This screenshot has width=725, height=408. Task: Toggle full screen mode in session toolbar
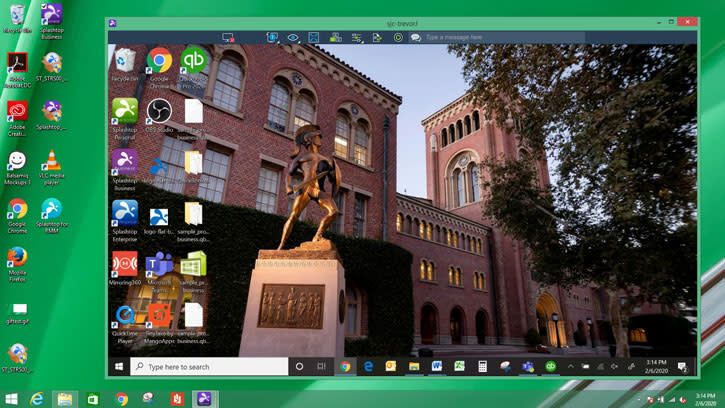313,37
